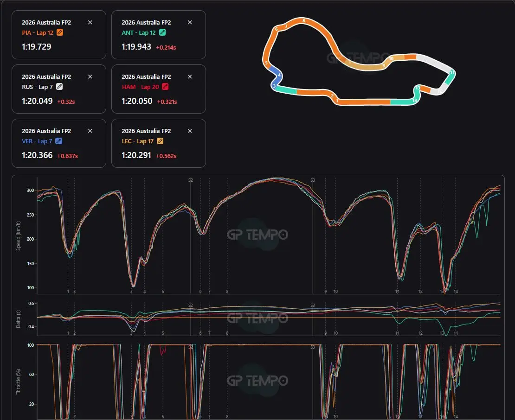Remove the PIA Lap 12 card
Screen dimensions: 515x420
click(90, 22)
